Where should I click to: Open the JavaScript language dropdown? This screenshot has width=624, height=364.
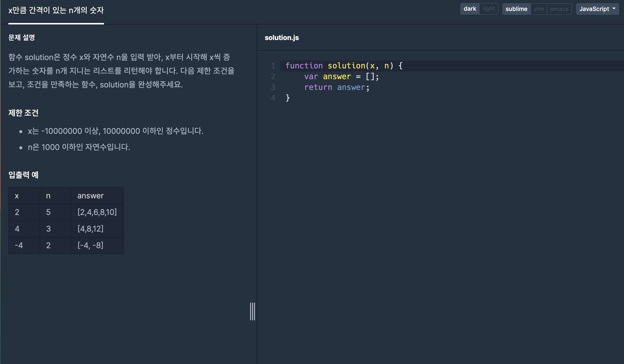[597, 9]
